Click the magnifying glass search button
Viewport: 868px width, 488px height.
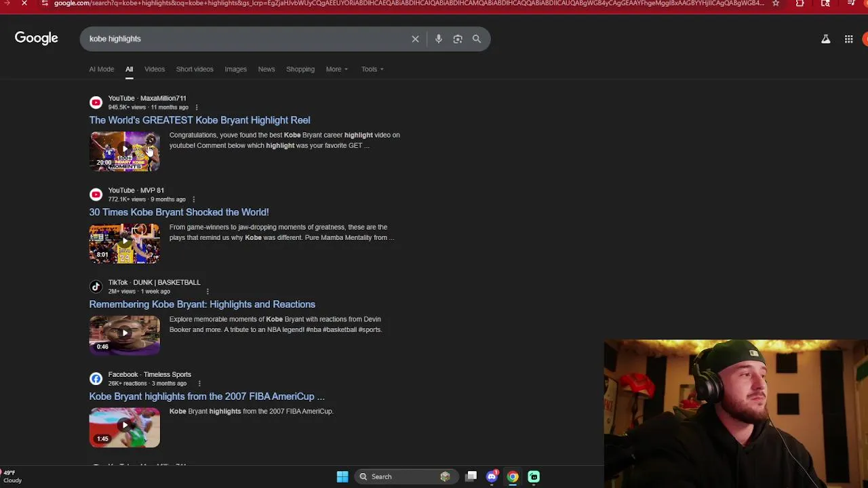pyautogui.click(x=477, y=39)
